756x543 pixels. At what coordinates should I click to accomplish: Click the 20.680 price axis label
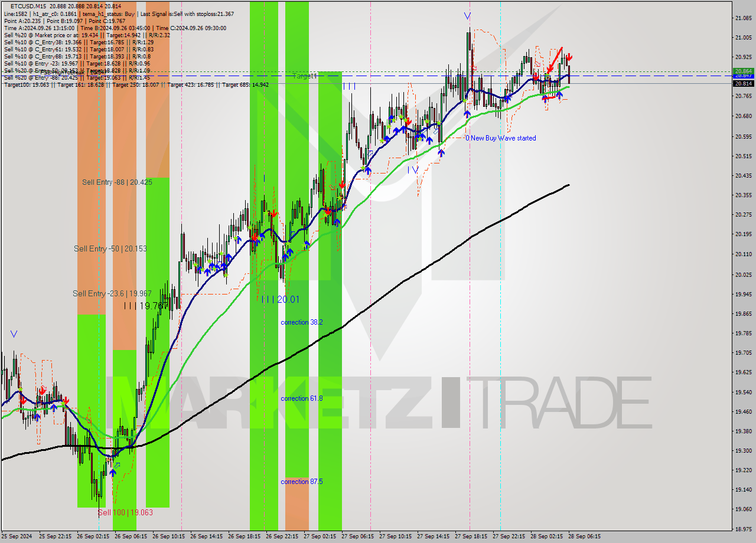point(744,116)
